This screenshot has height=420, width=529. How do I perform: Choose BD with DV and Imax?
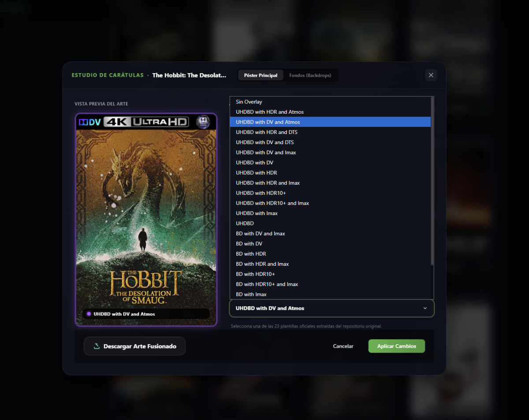point(330,234)
